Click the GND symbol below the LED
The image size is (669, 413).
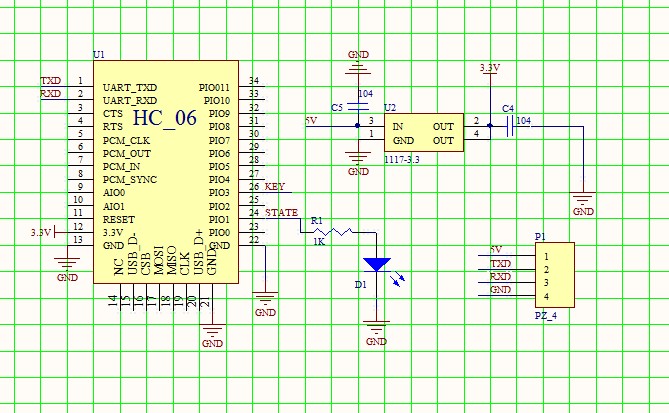[376, 328]
